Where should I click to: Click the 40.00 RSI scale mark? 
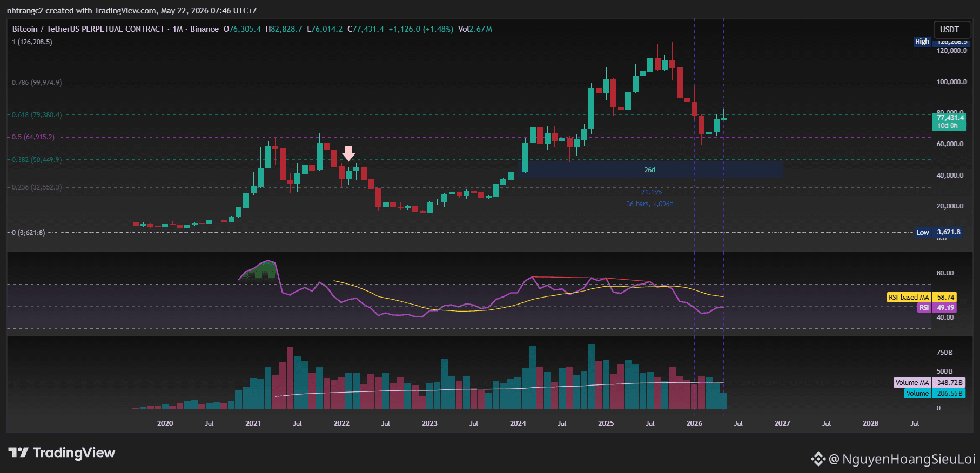[x=945, y=317]
